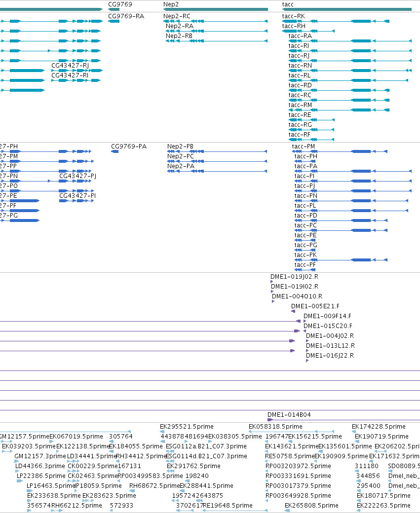Select the DME1-019I02.R clone label
Image resolution: width=420 pixels, height=513 pixels.
coord(295,286)
